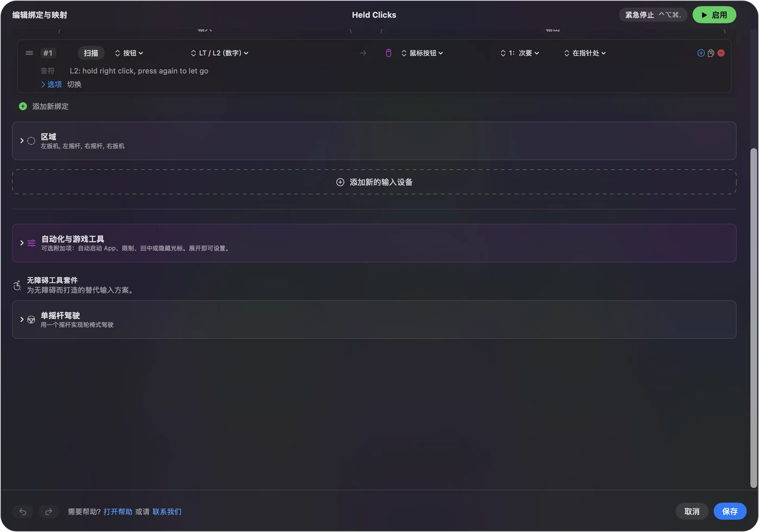Expand the 单摇杆驾驶 section
Screen dimensions: 759x532
[22, 319]
